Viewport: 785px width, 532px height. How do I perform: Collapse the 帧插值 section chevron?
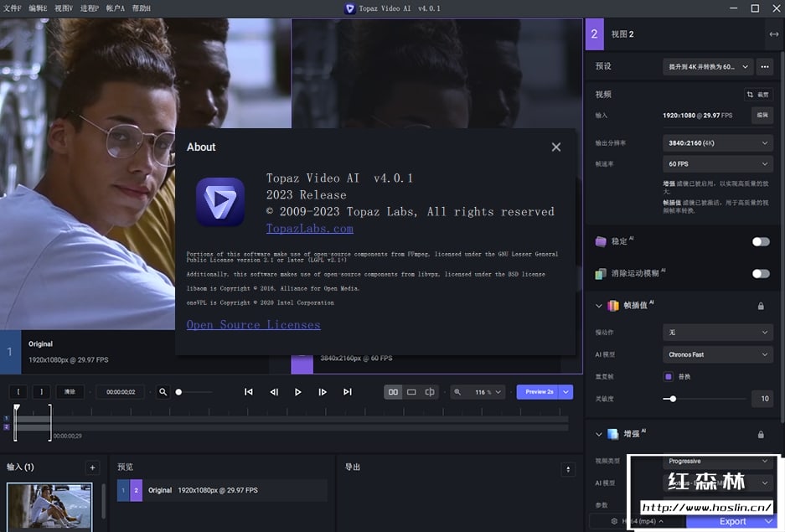599,306
